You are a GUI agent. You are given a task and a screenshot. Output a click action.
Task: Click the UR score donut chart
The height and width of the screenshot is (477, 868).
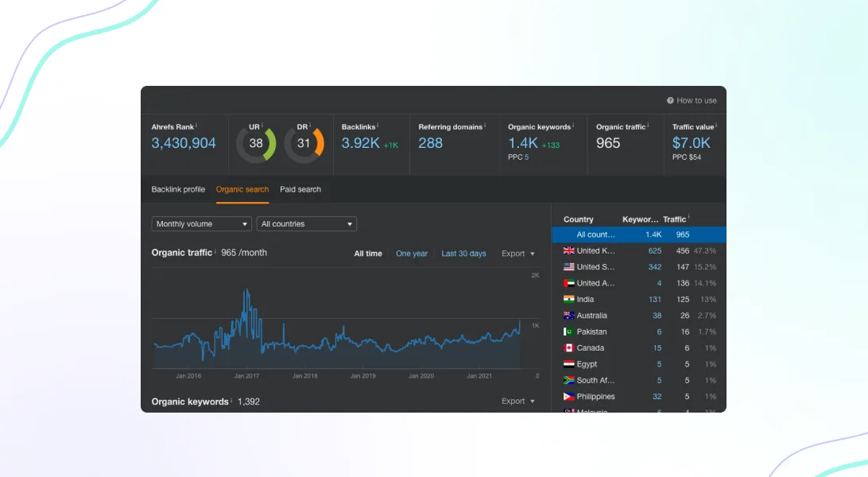click(x=256, y=144)
